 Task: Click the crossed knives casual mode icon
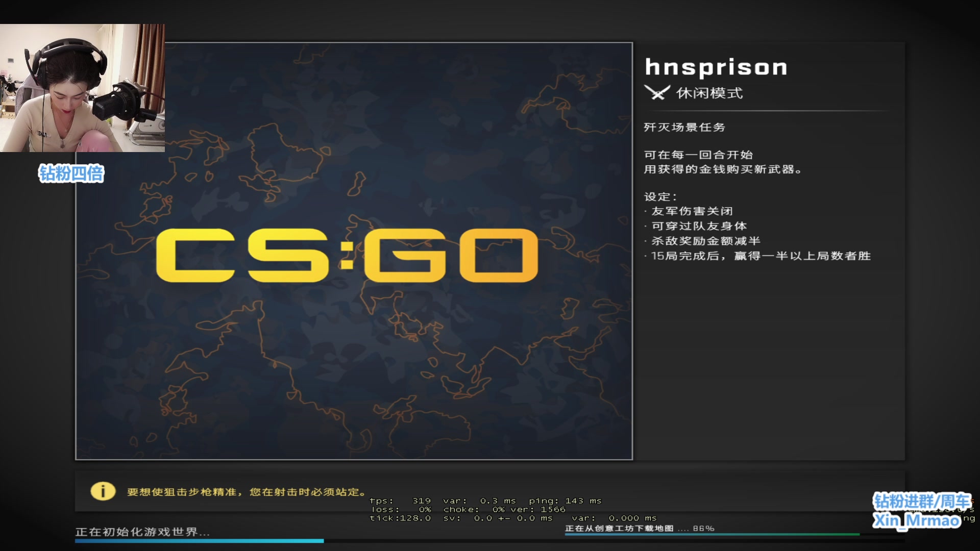[657, 93]
